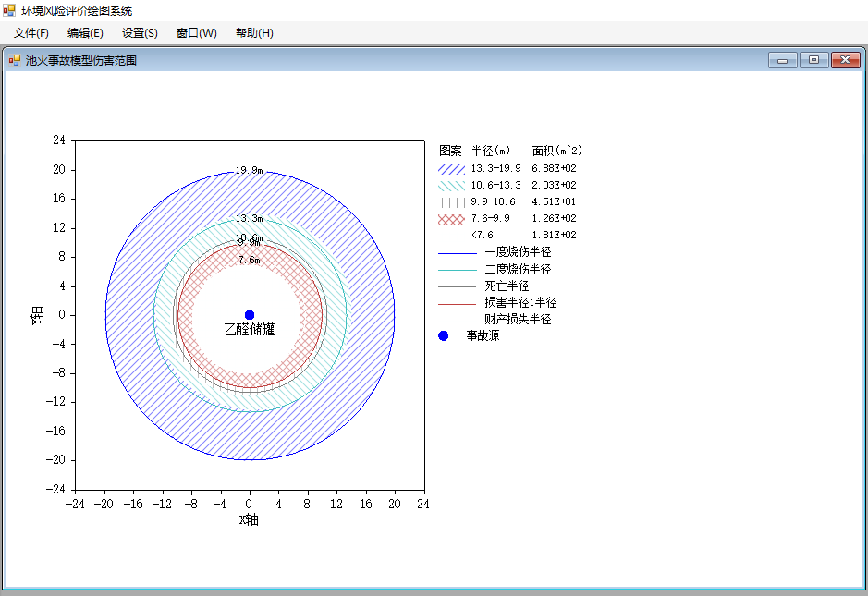
Task: Click the 图案 column header
Action: point(450,151)
